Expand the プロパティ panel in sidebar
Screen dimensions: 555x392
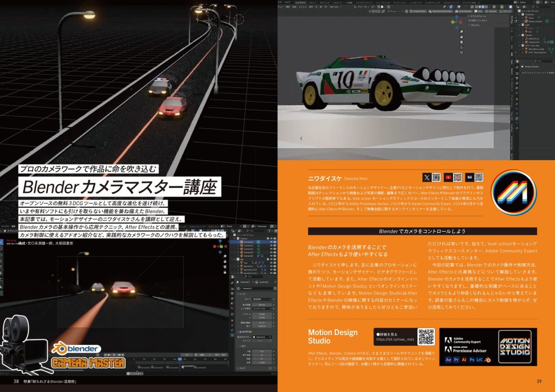click(475, 25)
